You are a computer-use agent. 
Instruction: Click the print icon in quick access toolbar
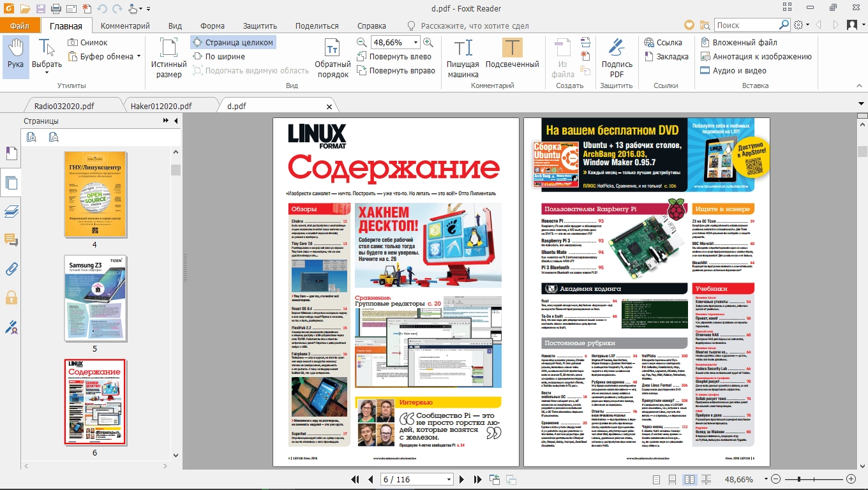click(x=56, y=9)
